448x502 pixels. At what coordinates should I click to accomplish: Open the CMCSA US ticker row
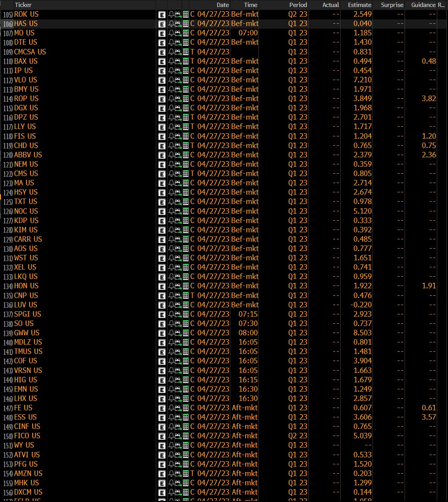[x=30, y=52]
